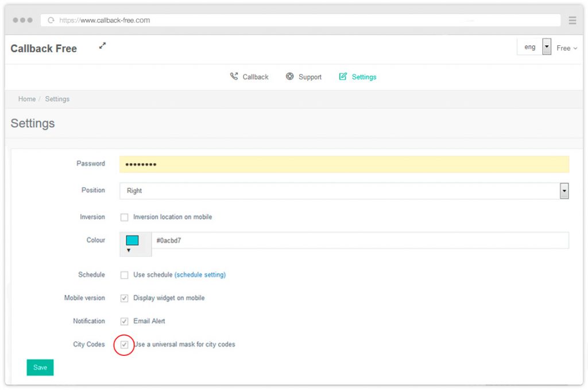
Task: Open the Position dropdown showing Right
Action: pyautogui.click(x=564, y=190)
